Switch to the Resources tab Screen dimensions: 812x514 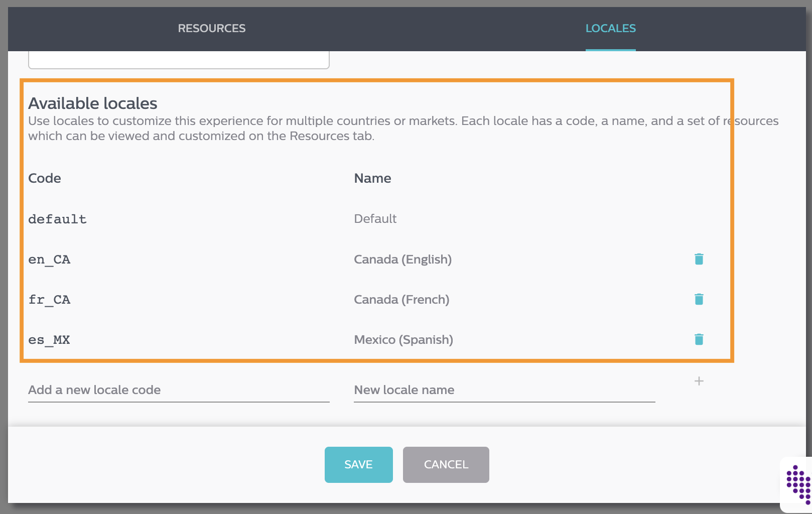212,29
